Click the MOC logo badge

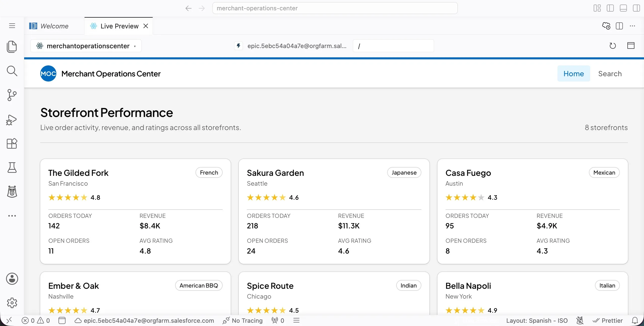click(x=48, y=73)
